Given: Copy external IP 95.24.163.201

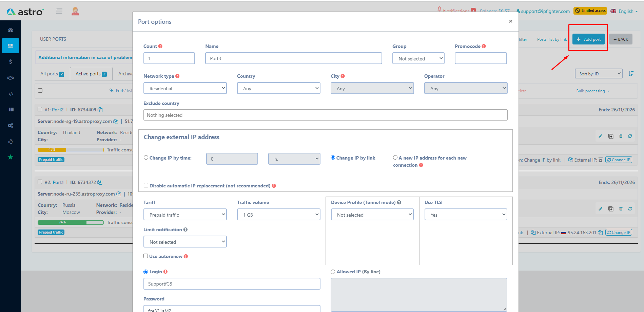Looking at the screenshot, I should (x=600, y=233).
